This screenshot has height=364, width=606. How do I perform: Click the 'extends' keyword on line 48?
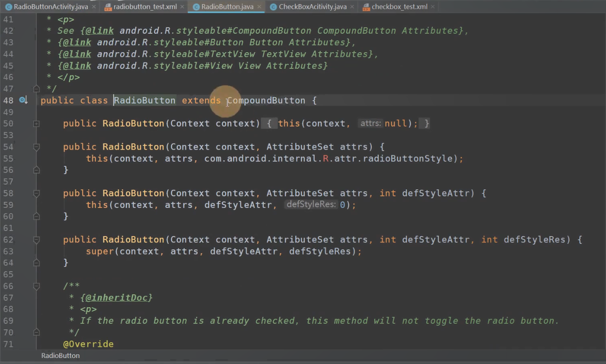pos(201,100)
